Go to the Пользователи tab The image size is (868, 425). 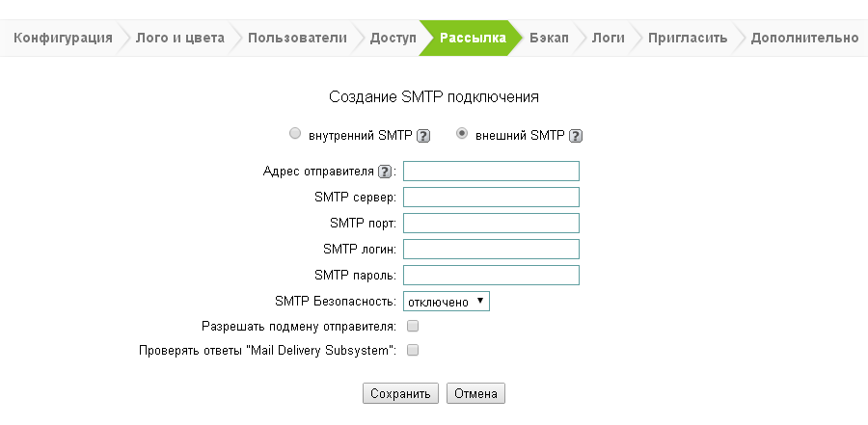[296, 39]
